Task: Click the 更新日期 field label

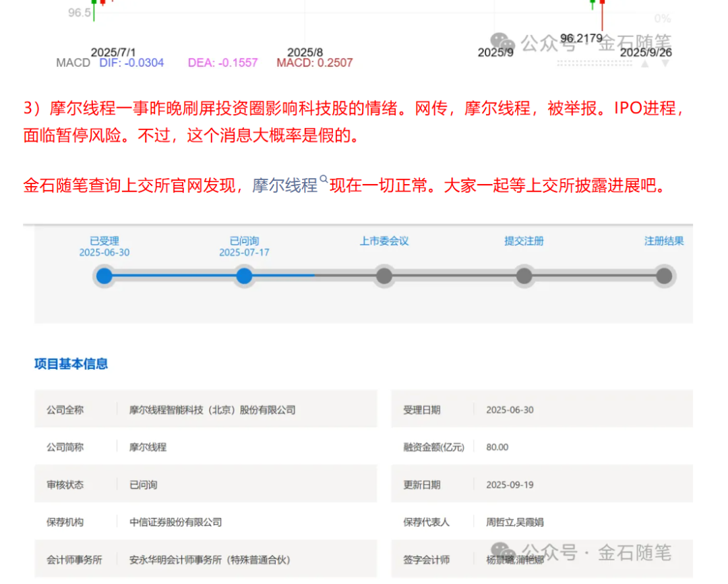Action: click(421, 485)
